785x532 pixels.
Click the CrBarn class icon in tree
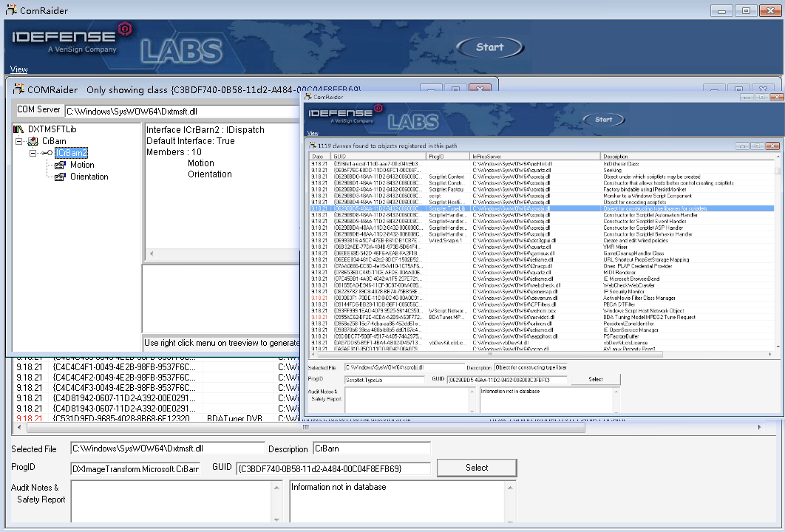click(33, 140)
